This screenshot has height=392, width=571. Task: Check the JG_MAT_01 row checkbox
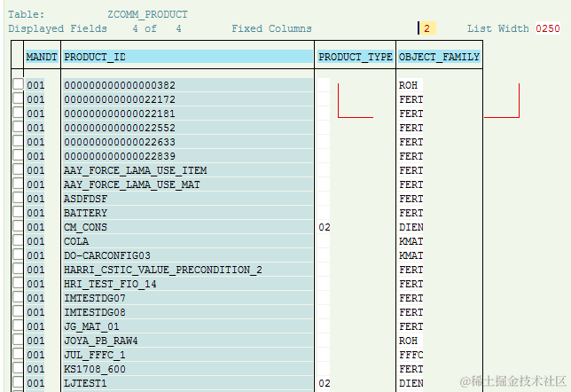click(x=19, y=325)
